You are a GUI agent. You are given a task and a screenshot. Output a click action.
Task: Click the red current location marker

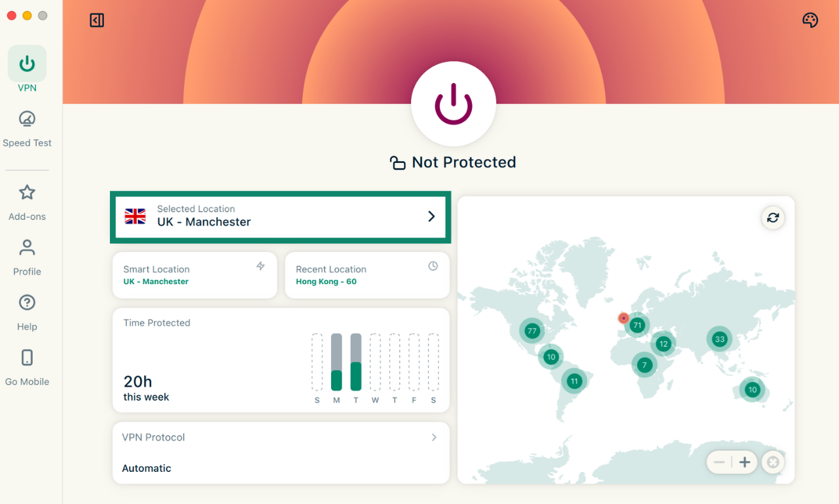(x=624, y=319)
